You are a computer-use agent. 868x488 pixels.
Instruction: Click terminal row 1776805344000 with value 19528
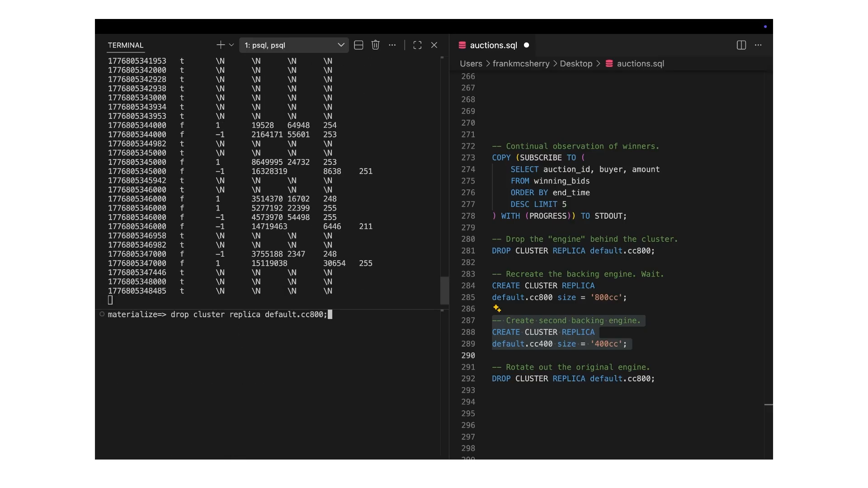(x=222, y=125)
